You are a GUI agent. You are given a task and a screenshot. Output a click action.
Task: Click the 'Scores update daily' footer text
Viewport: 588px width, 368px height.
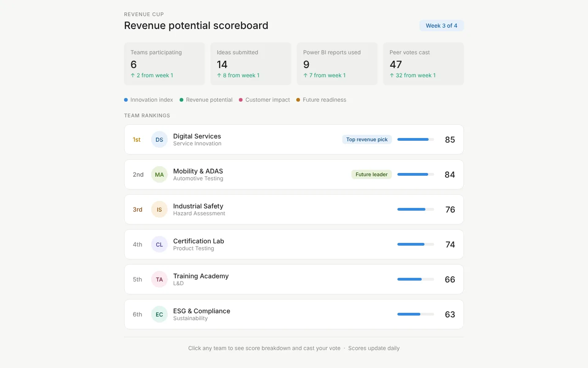coord(374,348)
